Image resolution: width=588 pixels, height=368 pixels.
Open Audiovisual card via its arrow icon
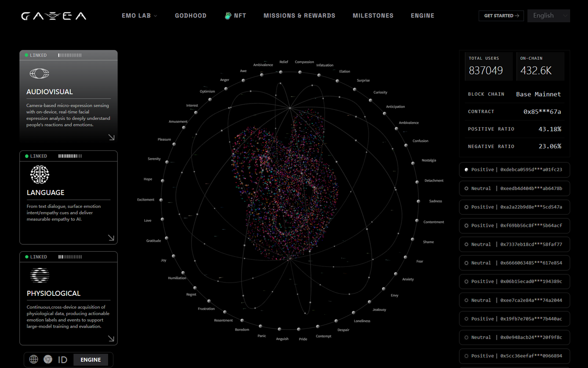coord(111,137)
